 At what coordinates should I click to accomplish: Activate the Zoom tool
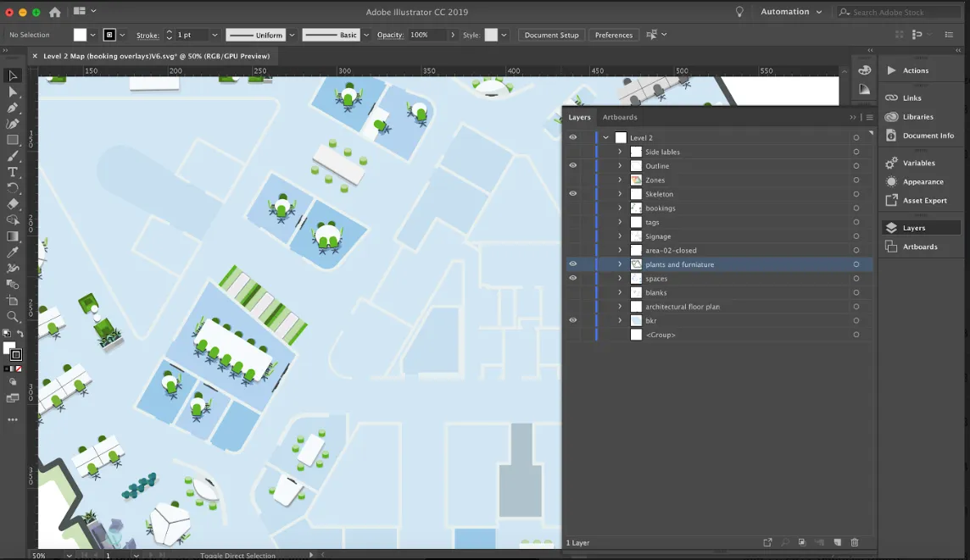pyautogui.click(x=13, y=317)
